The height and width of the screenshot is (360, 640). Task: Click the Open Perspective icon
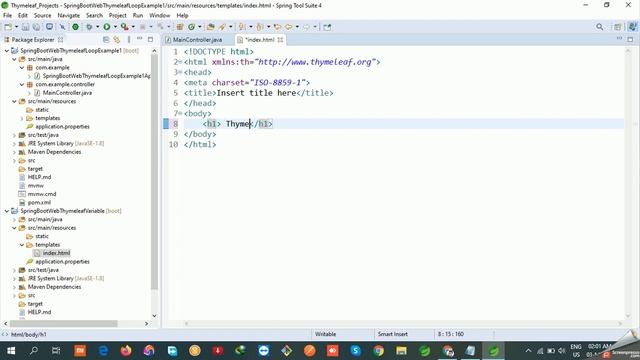[x=618, y=27]
